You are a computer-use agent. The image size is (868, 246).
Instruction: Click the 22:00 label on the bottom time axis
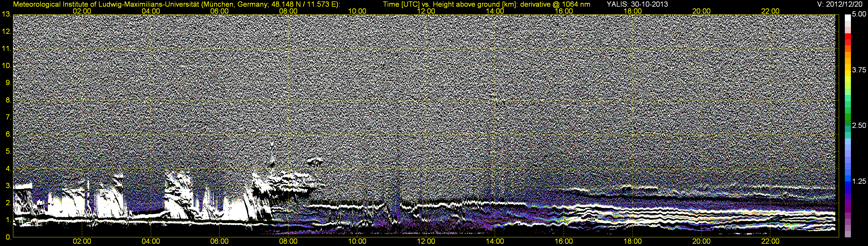click(x=770, y=242)
